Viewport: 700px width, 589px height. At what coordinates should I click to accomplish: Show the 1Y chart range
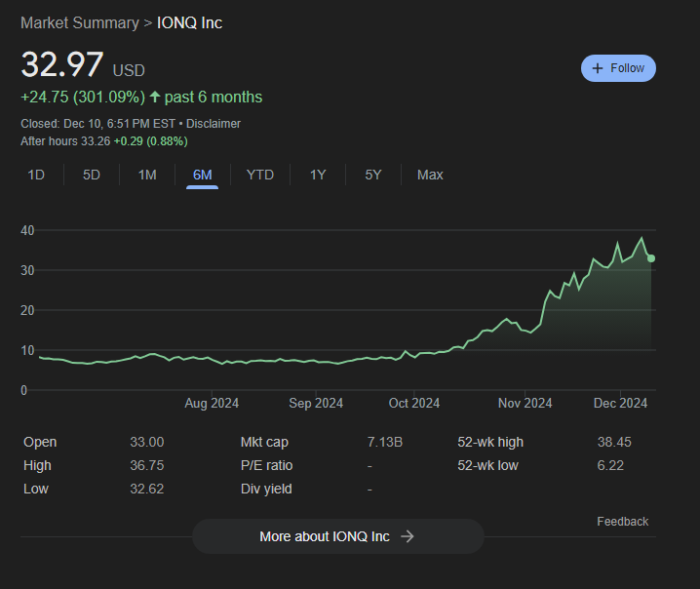coord(318,175)
